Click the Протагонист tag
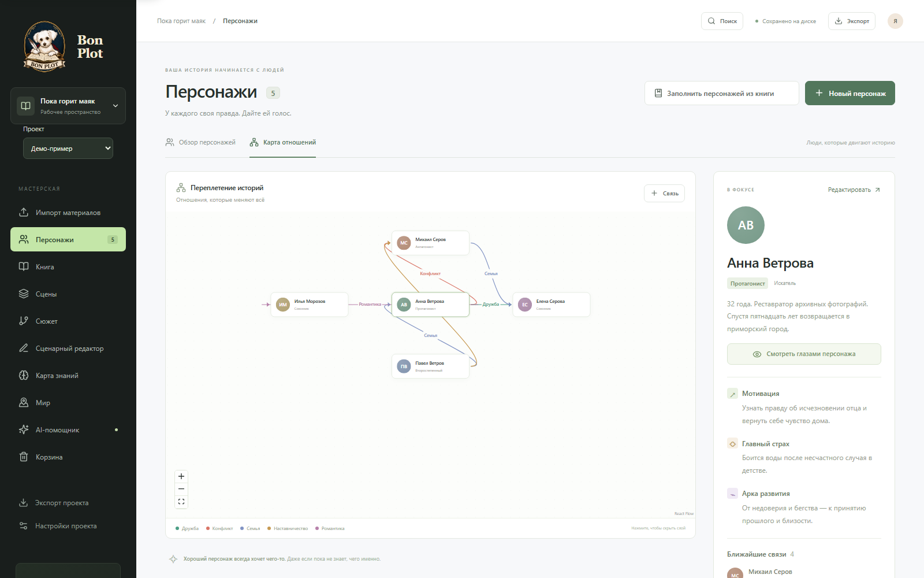 (x=747, y=283)
